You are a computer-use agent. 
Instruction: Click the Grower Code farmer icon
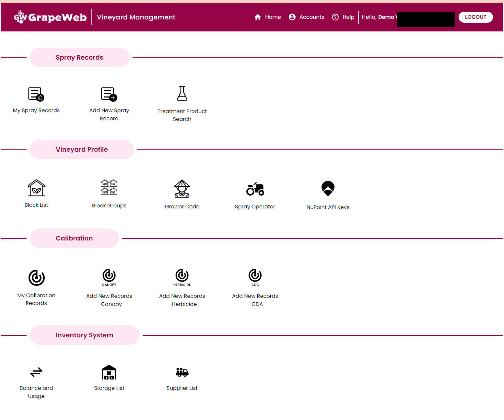(x=182, y=188)
